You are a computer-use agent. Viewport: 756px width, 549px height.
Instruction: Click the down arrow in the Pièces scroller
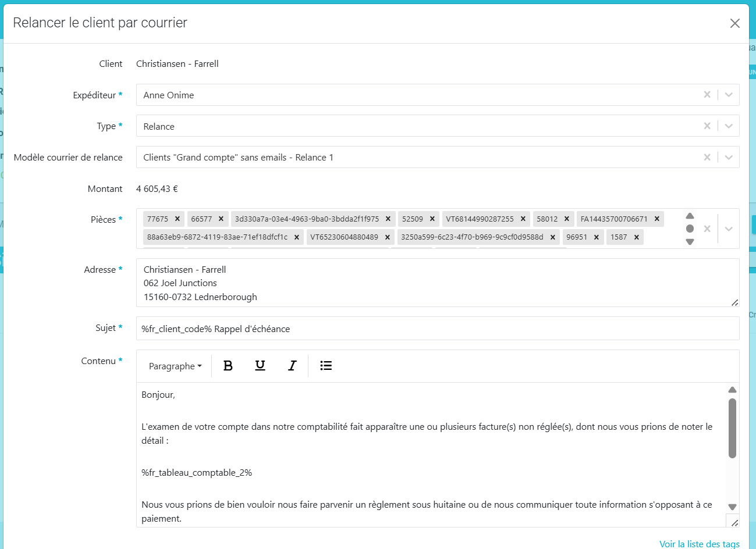click(690, 241)
